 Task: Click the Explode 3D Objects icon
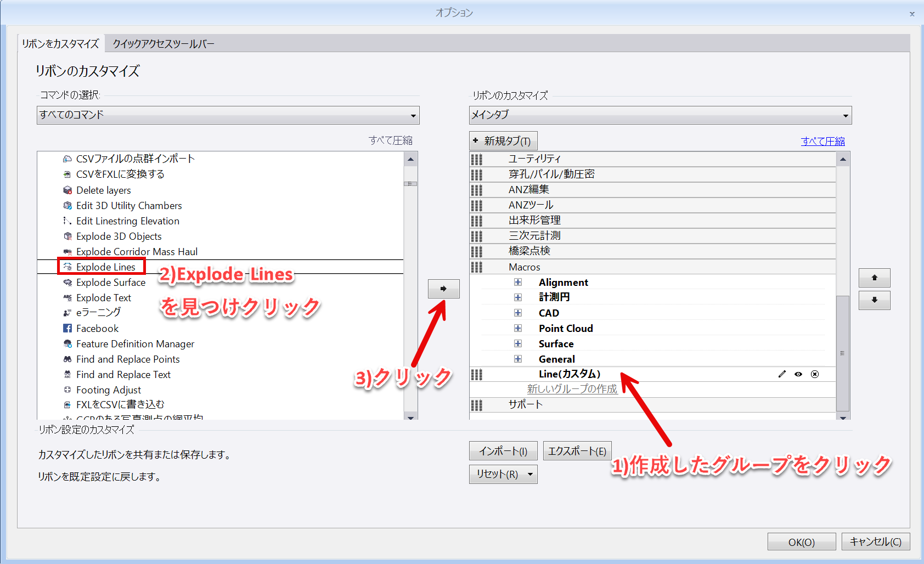67,236
